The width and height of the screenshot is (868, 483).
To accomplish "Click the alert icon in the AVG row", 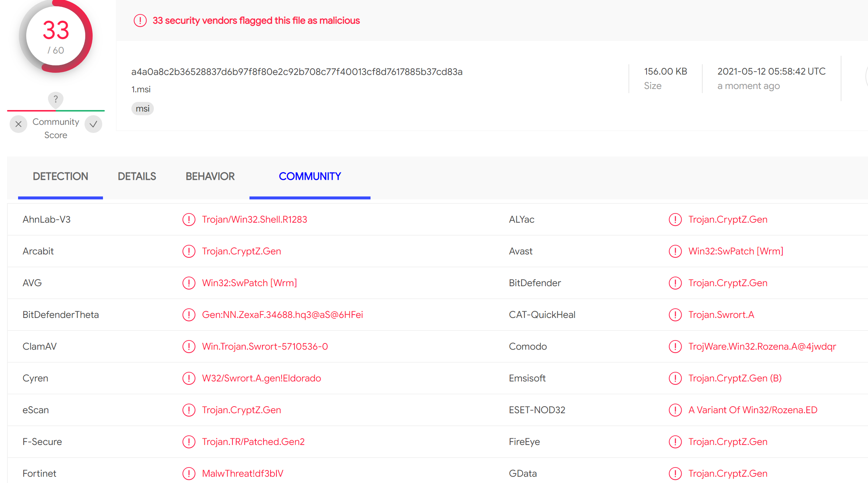I will click(189, 283).
